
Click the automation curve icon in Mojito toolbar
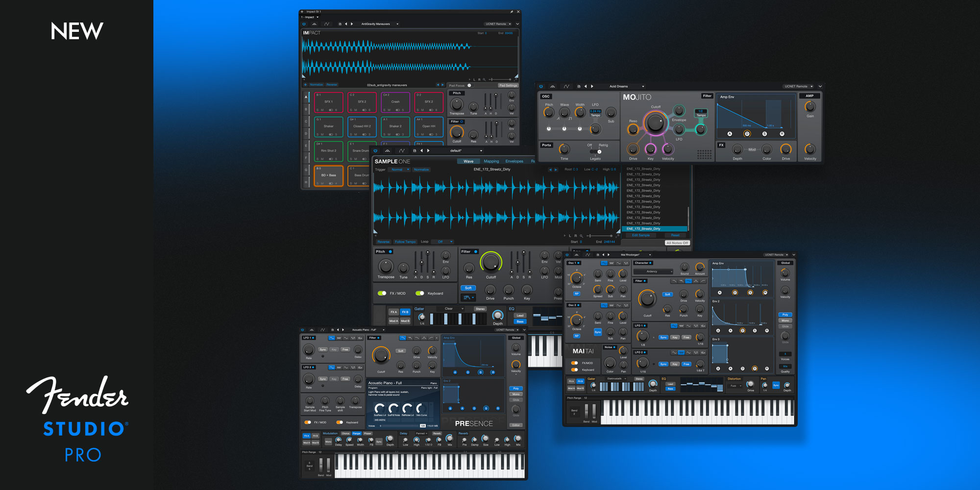(566, 86)
